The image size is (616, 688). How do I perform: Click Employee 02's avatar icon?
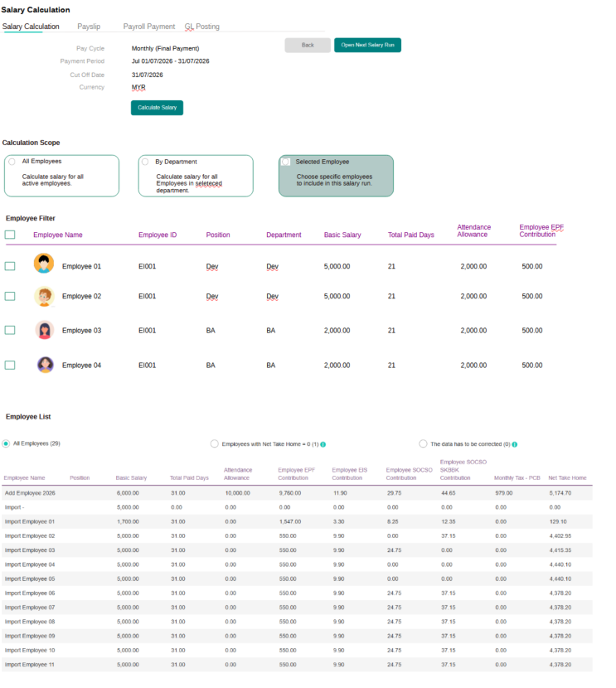[44, 296]
